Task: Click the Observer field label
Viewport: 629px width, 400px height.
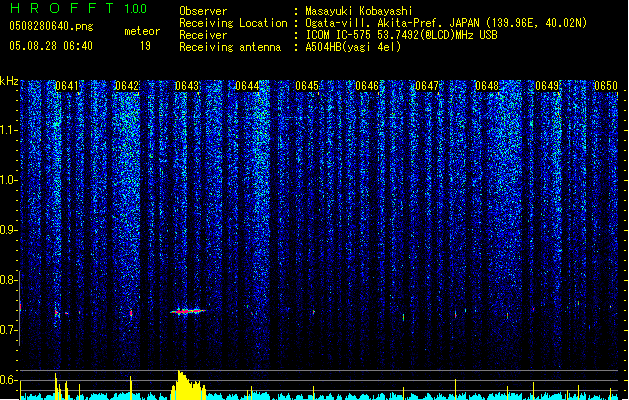Action: click(x=203, y=11)
